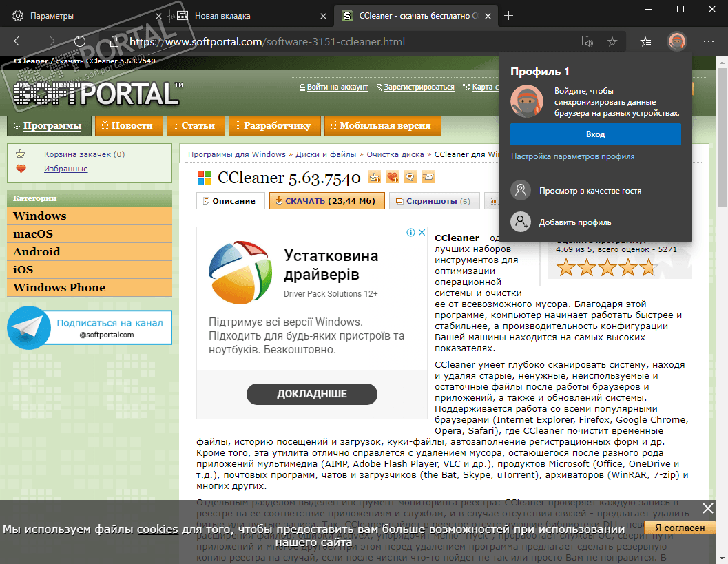Select Windows category
Screen dimensions: 728x564
coord(90,216)
